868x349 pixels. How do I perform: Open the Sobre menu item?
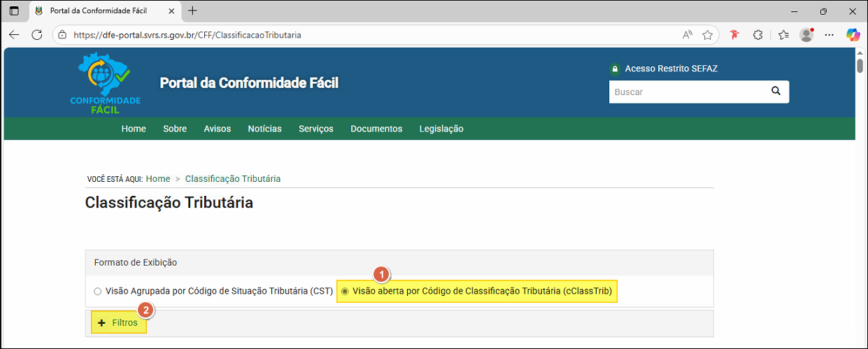click(x=175, y=129)
